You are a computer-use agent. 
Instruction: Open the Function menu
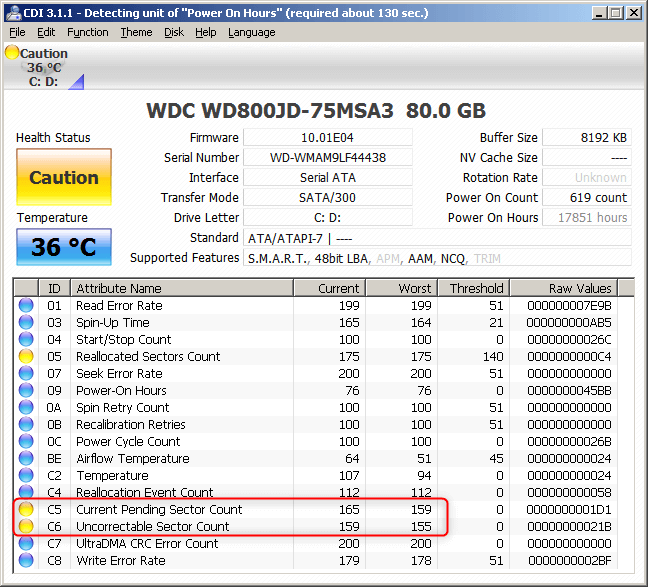pos(88,32)
